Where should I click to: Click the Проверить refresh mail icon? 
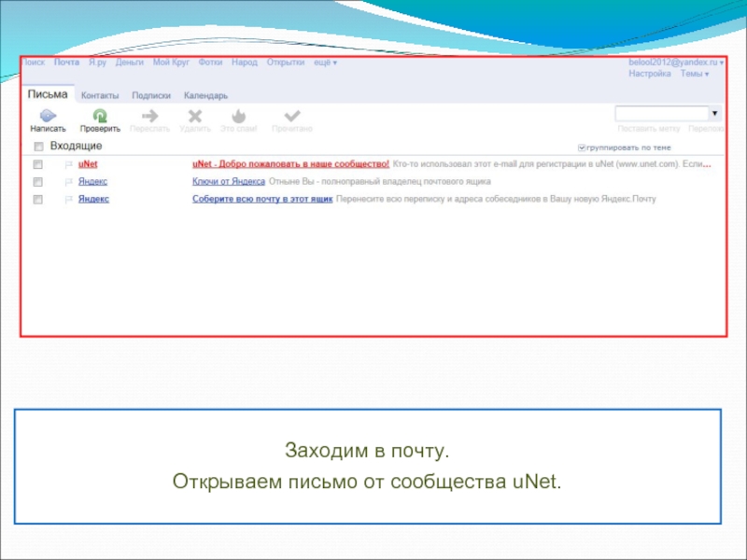coord(100,116)
